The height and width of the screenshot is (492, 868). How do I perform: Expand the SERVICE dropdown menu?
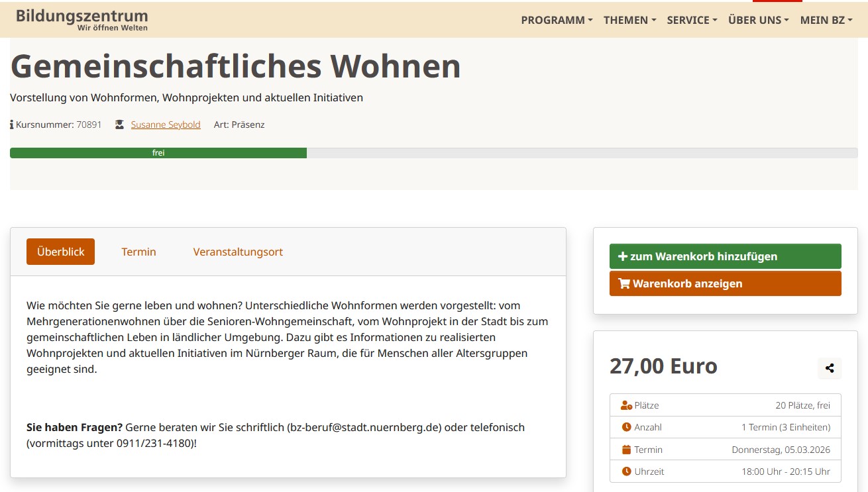692,20
